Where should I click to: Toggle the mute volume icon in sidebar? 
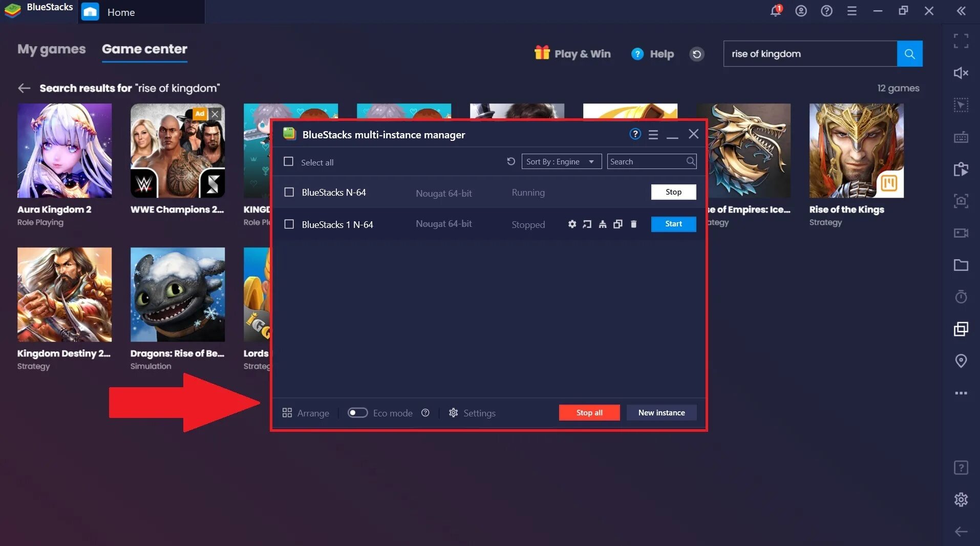961,73
